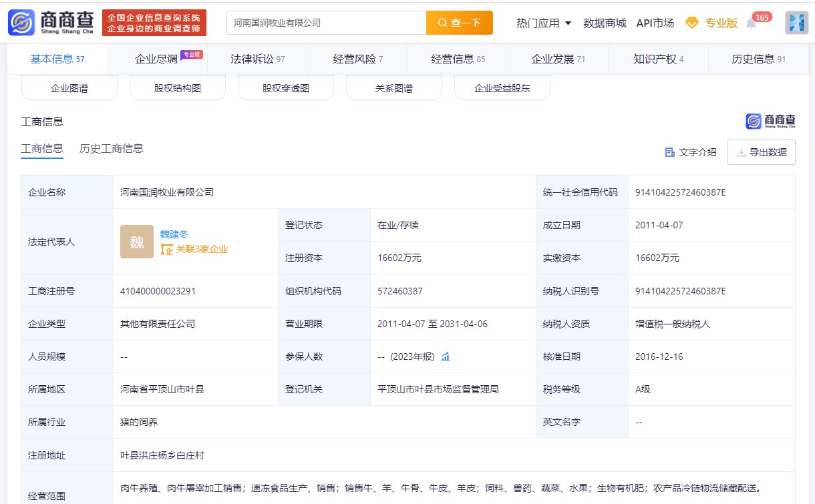The height and width of the screenshot is (504, 815).
Task: Click 增值税一般纳税人 cell
Action: pyautogui.click(x=673, y=324)
